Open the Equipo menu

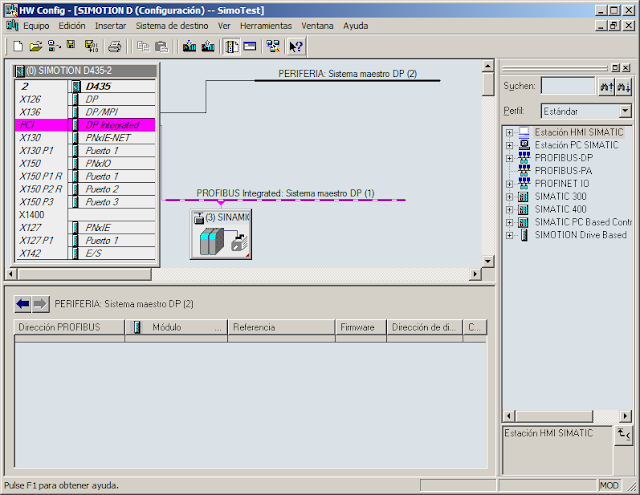(36, 26)
